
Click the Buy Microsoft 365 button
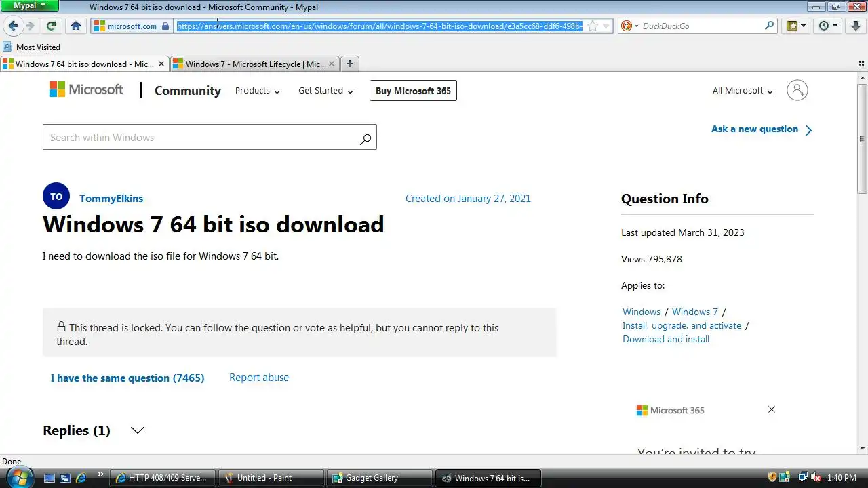[x=413, y=91]
